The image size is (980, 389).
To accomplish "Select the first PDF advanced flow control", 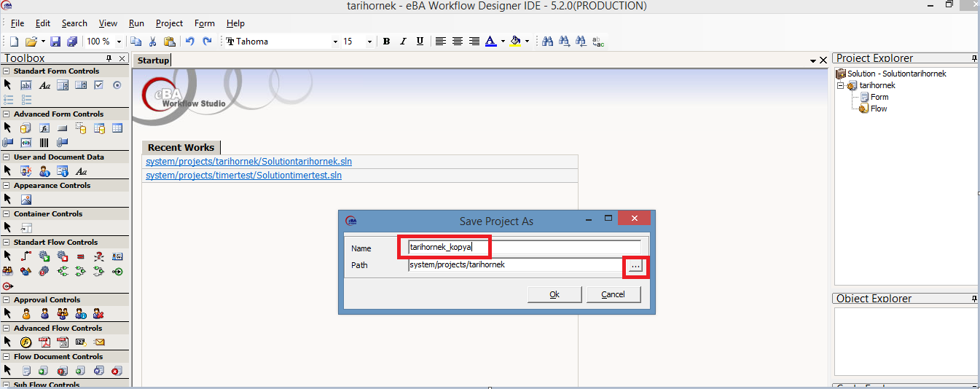I will 44,342.
